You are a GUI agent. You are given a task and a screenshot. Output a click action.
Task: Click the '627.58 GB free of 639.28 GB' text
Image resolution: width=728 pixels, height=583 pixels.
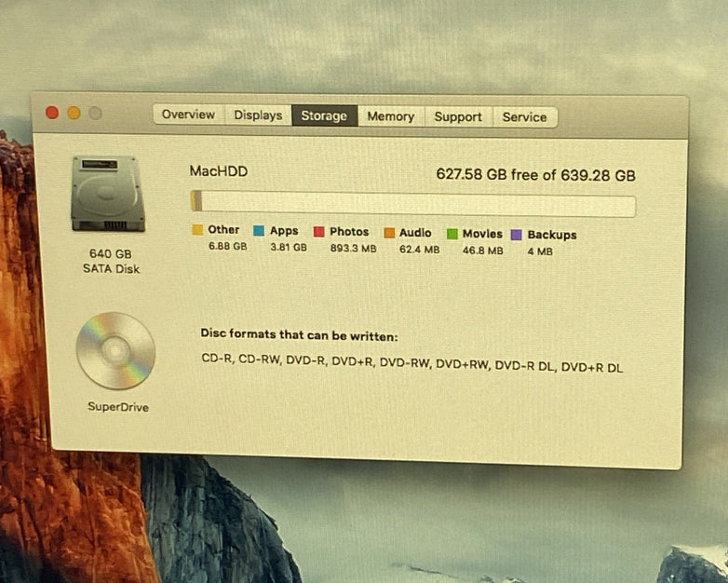coord(536,175)
